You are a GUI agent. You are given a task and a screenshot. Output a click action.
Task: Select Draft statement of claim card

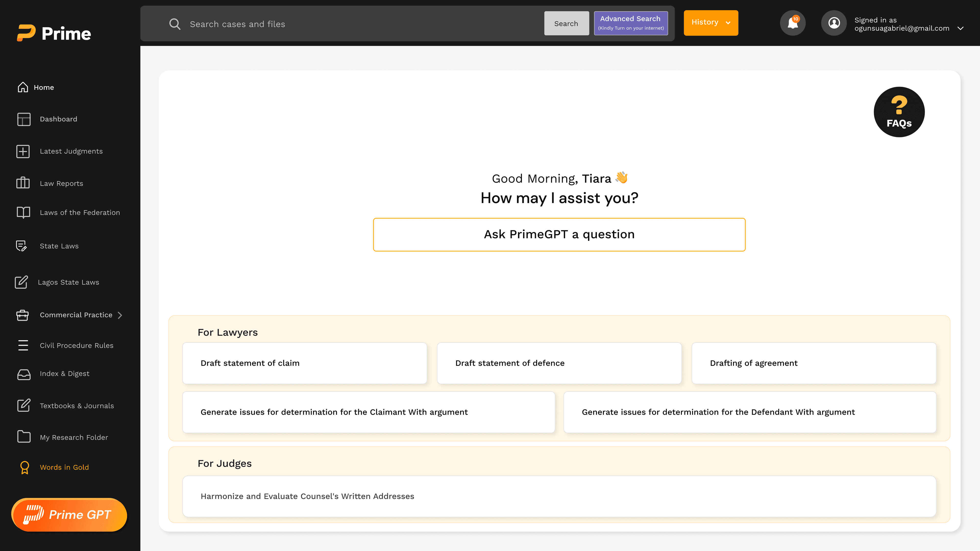(304, 363)
